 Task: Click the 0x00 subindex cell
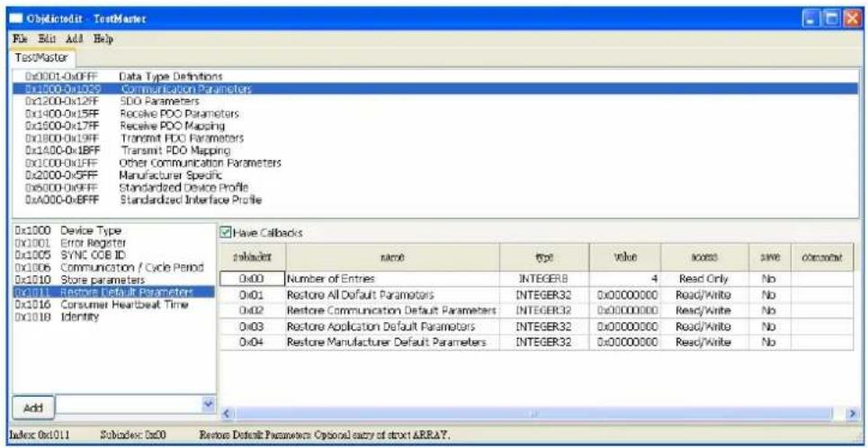pos(253,279)
